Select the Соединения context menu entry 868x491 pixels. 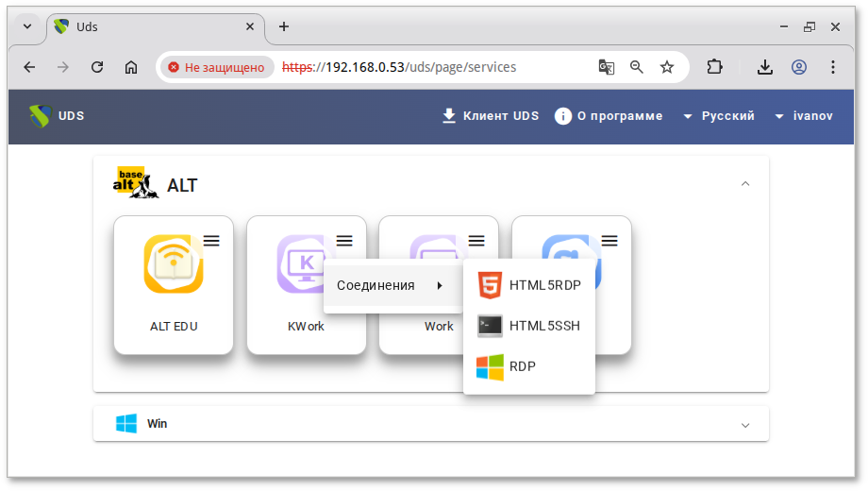coord(393,285)
